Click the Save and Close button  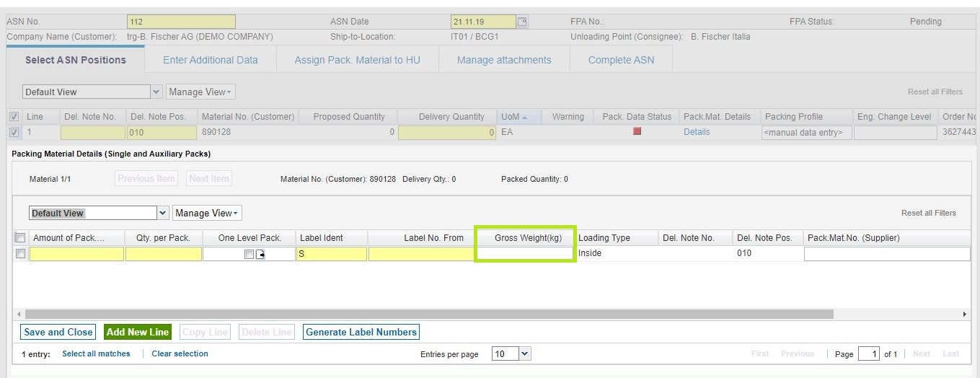click(x=58, y=332)
